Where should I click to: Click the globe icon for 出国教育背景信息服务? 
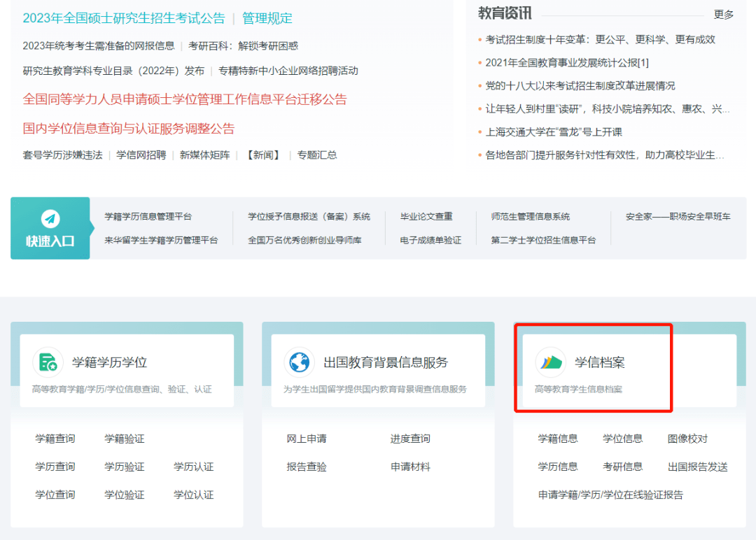[x=299, y=362]
